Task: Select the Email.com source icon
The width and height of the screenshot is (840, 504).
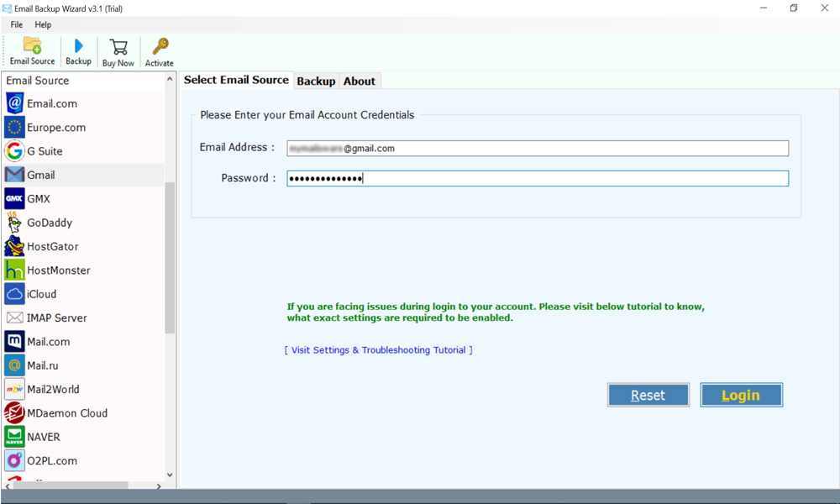Action: [x=14, y=103]
